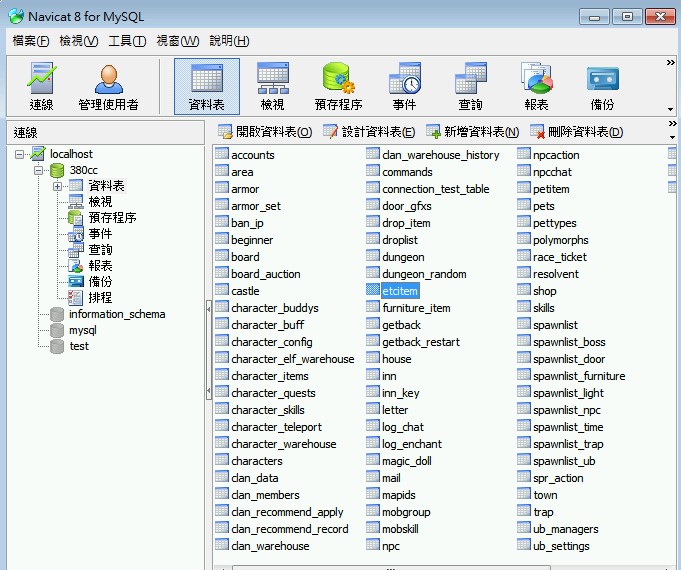Click 設計資料表 design table button
Screen dimensions: 681x570
tap(369, 132)
